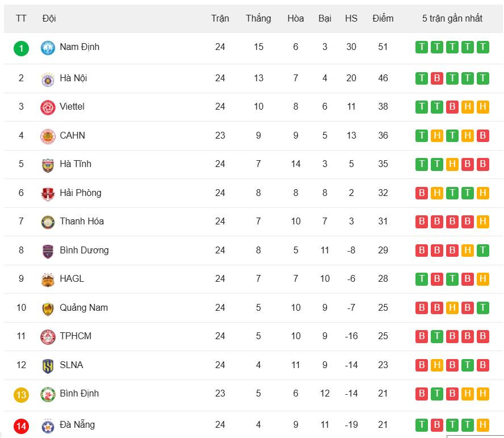Open the Viettel team logo
The width and height of the screenshot is (504, 438).
coord(48,107)
